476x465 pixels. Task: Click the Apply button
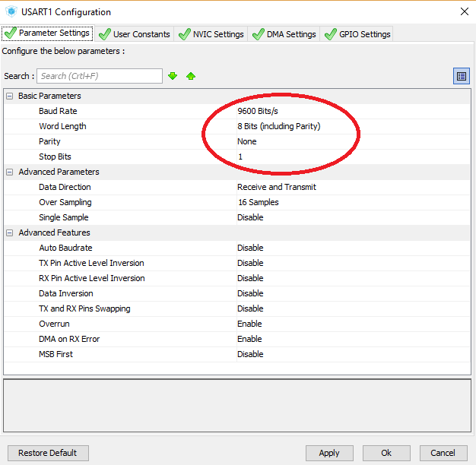329,453
